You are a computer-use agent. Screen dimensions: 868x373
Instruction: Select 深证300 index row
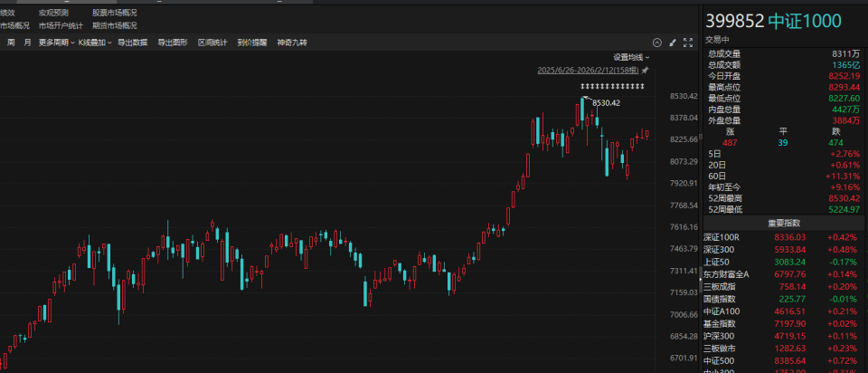(783, 249)
